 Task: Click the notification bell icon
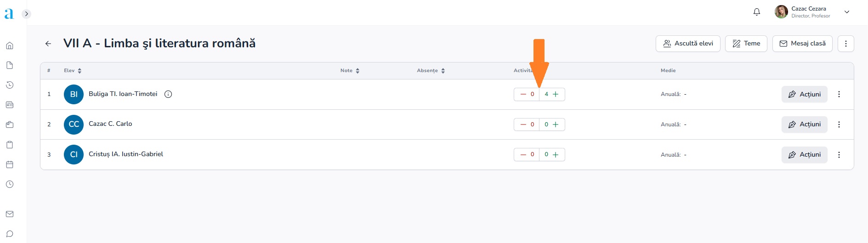coord(757,12)
